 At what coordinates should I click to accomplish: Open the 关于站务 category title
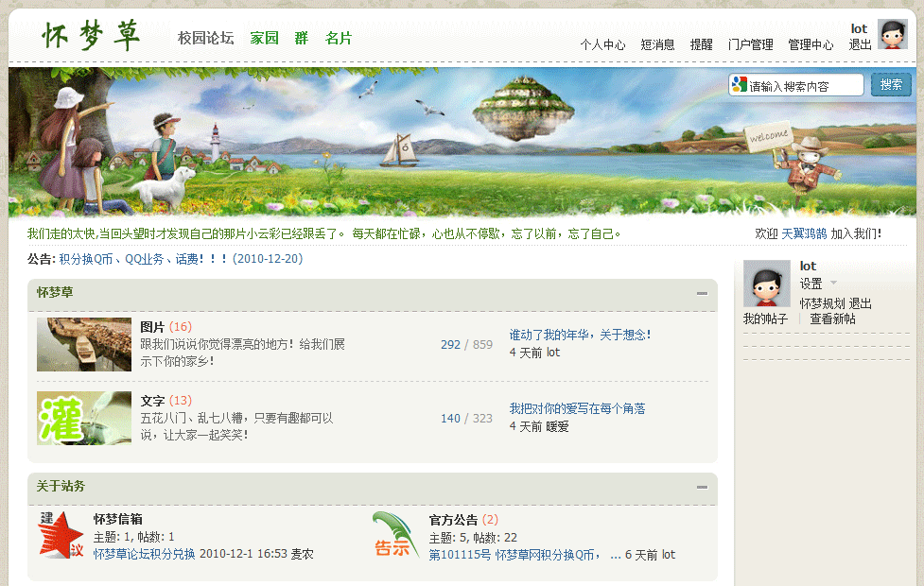click(61, 487)
